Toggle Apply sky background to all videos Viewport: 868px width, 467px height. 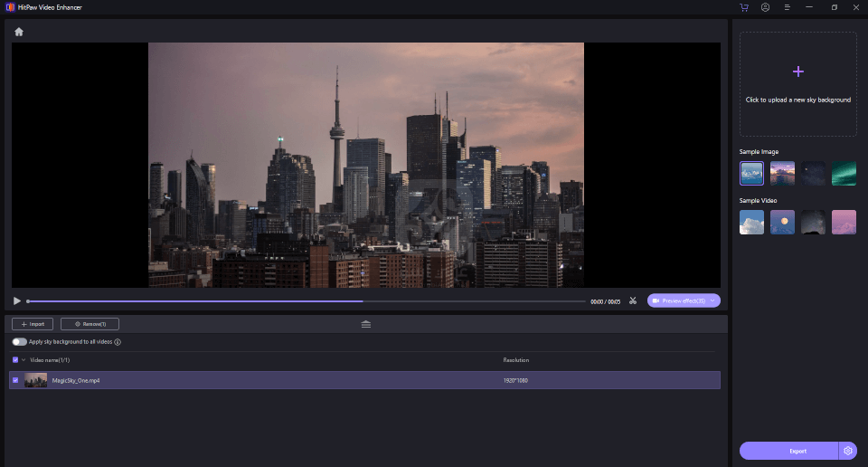point(19,342)
